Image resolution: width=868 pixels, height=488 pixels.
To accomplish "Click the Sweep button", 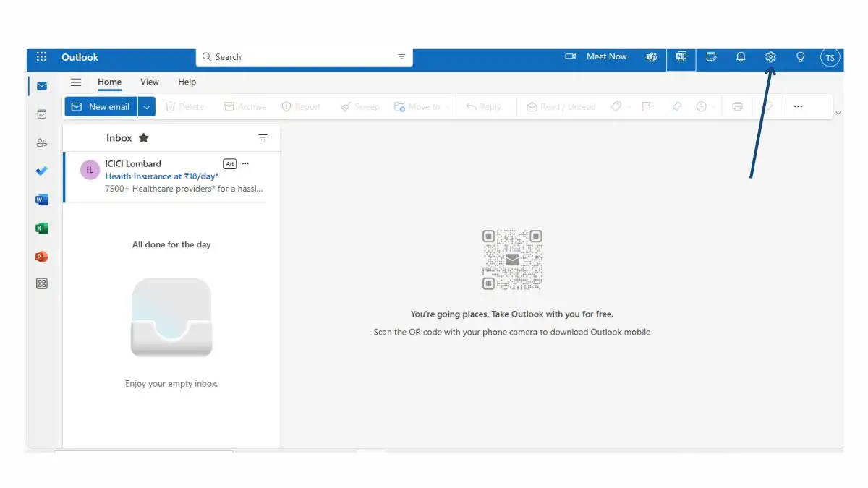I will [x=360, y=106].
